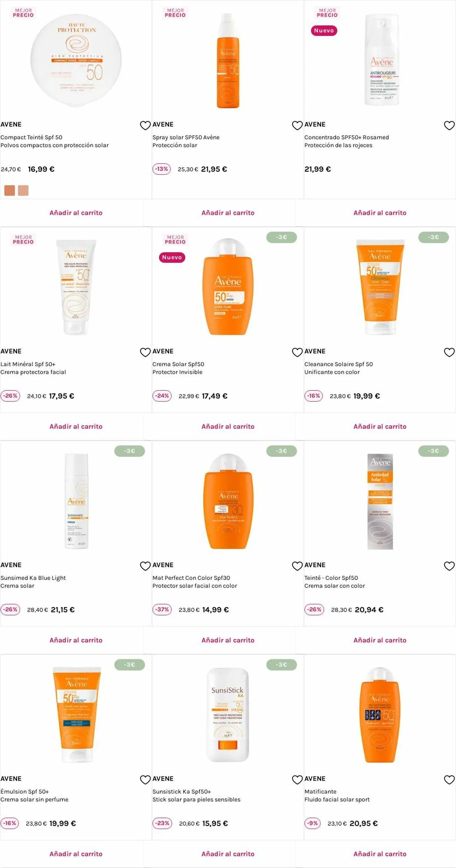Screen dimensions: 456x868
Task: Mark Lait Minéral Spf 50+ as favorite
Action: coord(145,352)
